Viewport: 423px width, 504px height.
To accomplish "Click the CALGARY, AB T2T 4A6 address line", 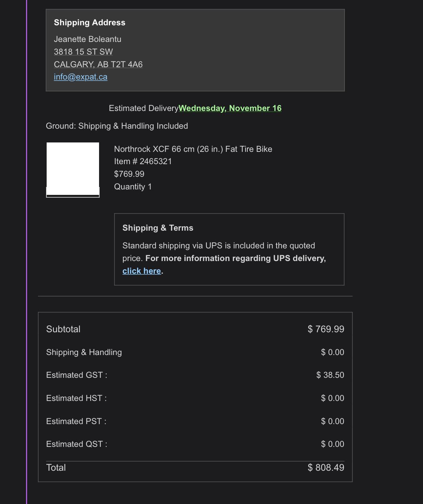I will coord(98,64).
